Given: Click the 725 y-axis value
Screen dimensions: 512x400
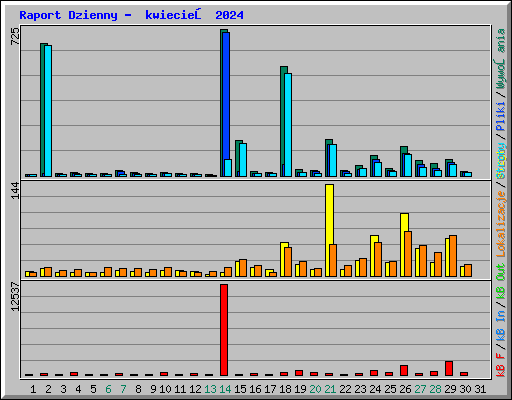Looking at the screenshot, I should click(15, 36).
